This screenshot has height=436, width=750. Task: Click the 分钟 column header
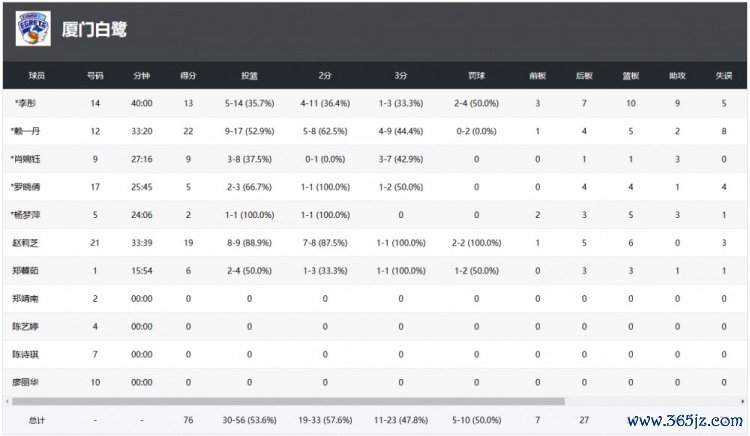(142, 75)
